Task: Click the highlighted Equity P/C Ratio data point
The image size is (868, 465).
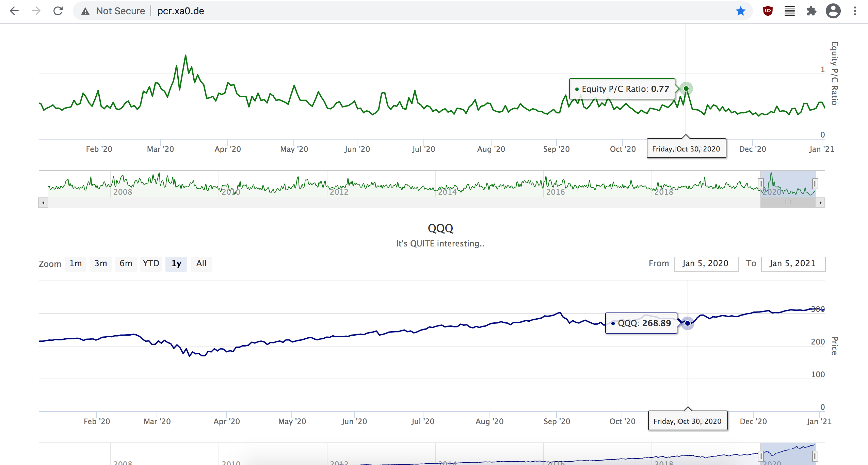Action: 686,89
